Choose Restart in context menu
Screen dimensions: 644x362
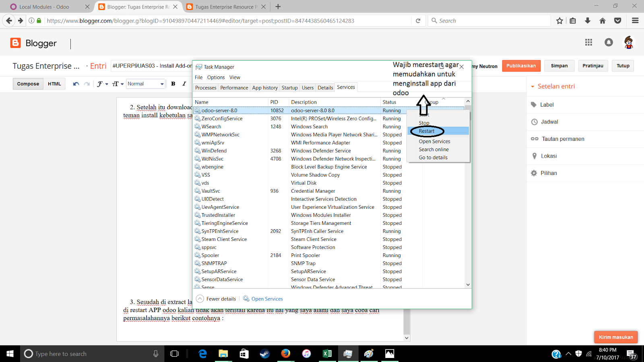[x=438, y=131]
